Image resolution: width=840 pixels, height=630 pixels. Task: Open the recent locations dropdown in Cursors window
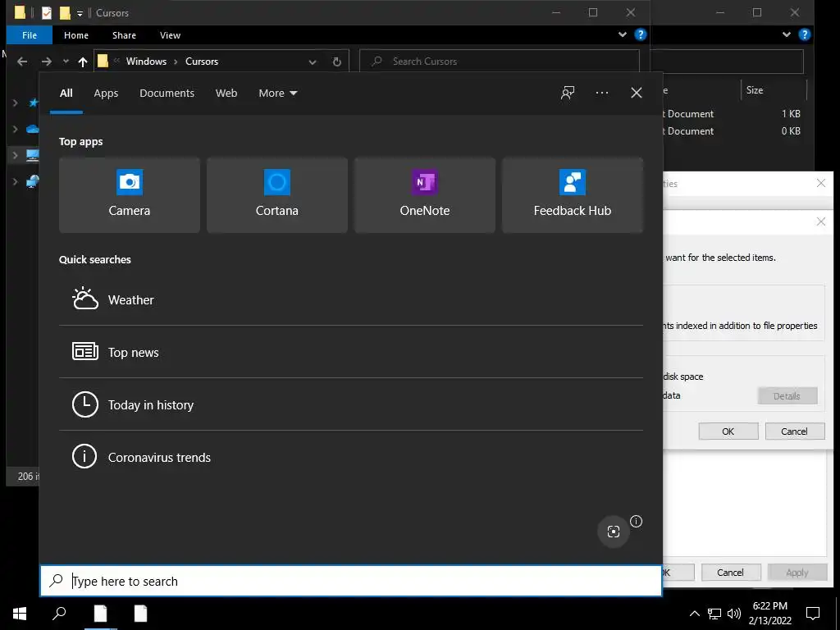[66, 62]
